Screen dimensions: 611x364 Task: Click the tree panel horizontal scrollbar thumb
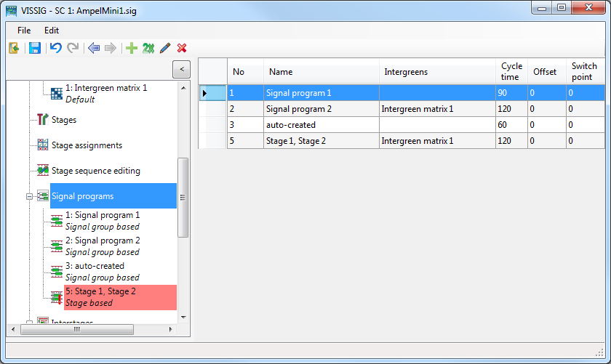(76, 329)
